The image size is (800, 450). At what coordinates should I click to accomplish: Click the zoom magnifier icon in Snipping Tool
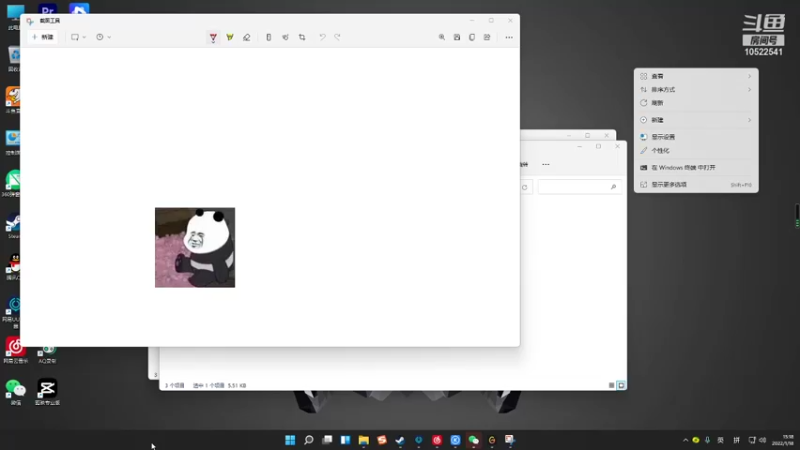(x=442, y=37)
